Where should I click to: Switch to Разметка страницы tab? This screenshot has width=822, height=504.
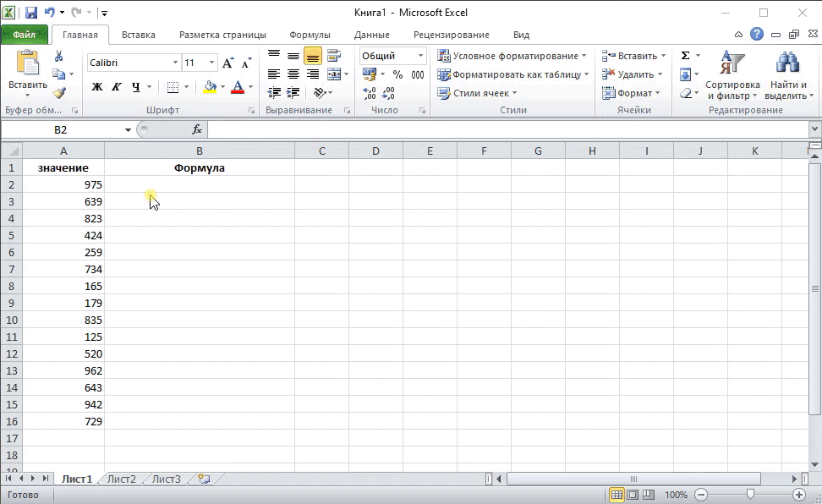222,35
